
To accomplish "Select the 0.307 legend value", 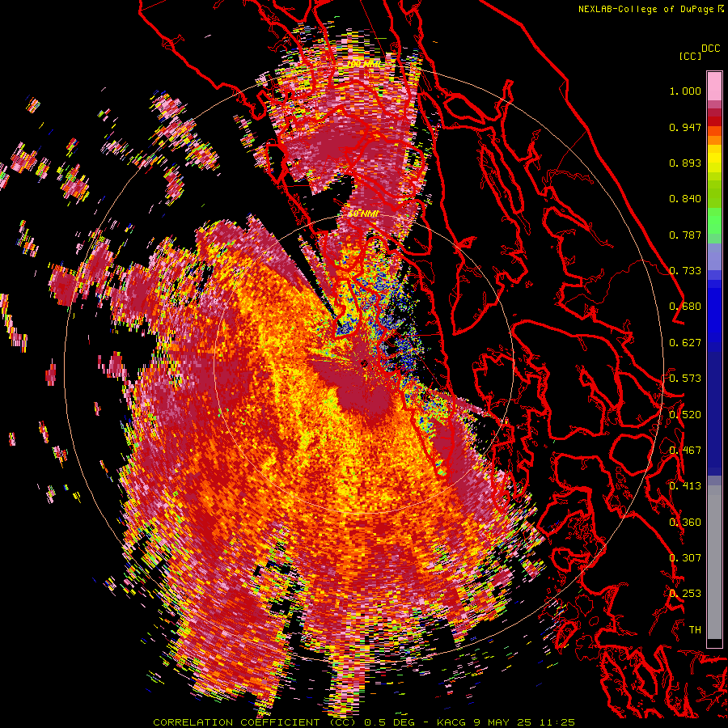I will 685,557.
